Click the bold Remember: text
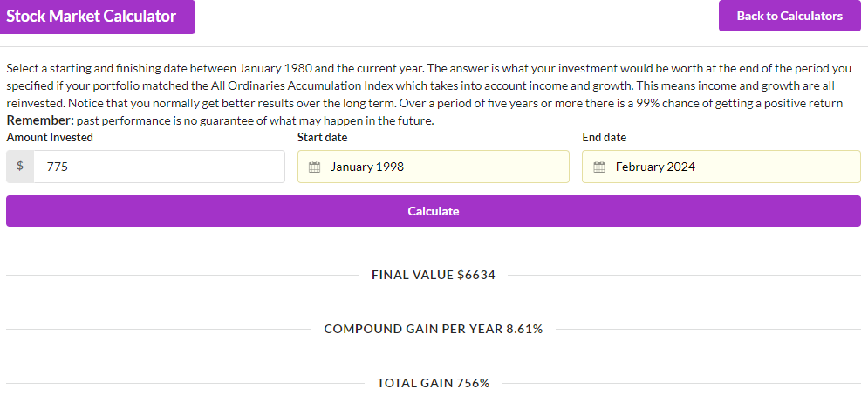868x403 pixels. point(40,120)
